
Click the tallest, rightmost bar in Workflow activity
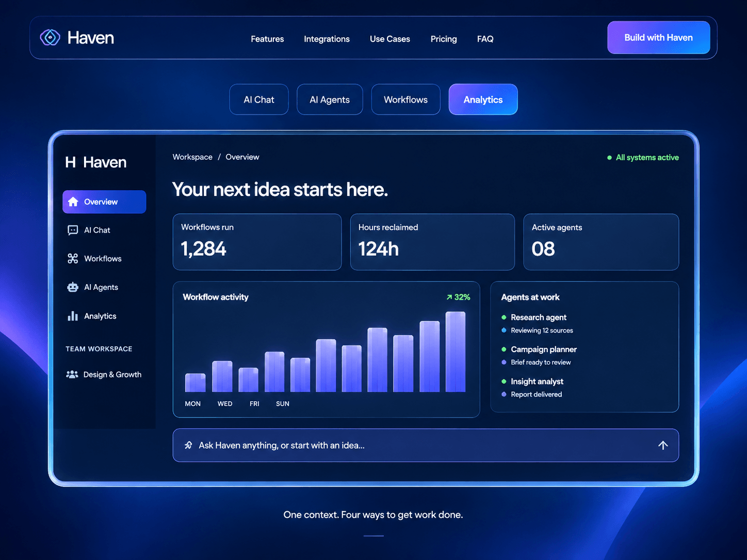pyautogui.click(x=456, y=352)
